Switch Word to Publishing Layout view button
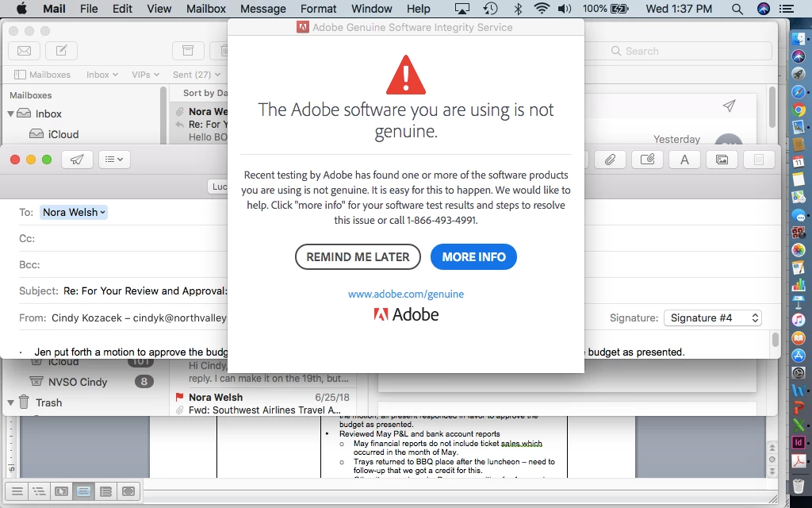The width and height of the screenshot is (812, 508). 61,491
